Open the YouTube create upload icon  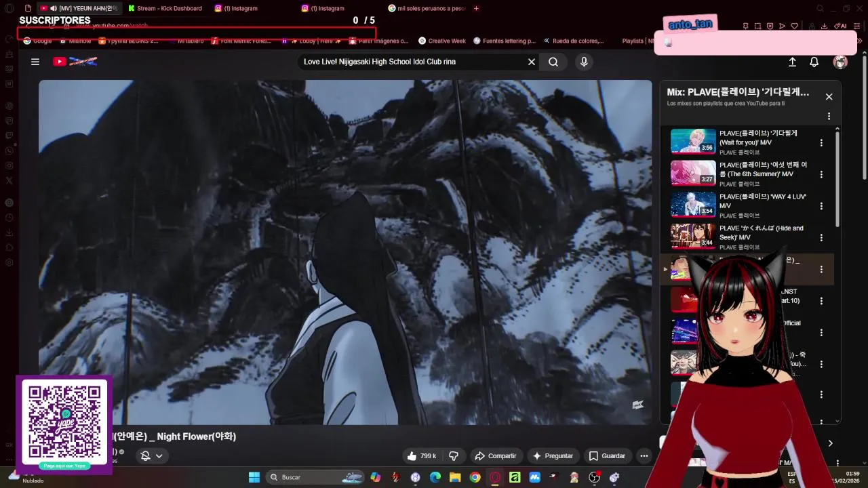tap(792, 62)
